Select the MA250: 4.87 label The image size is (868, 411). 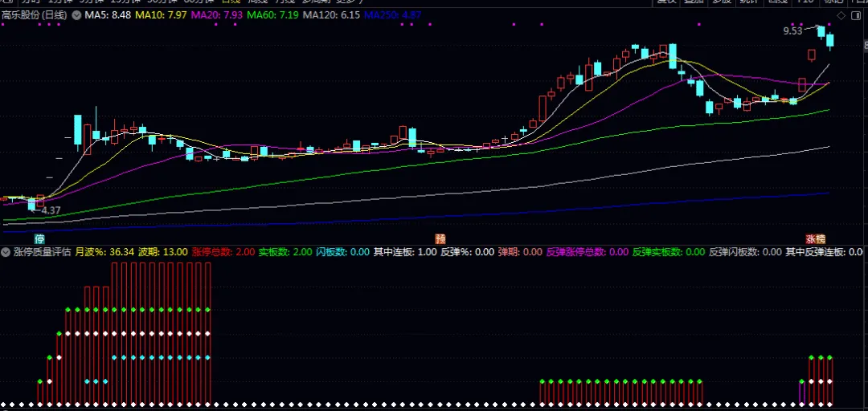393,15
